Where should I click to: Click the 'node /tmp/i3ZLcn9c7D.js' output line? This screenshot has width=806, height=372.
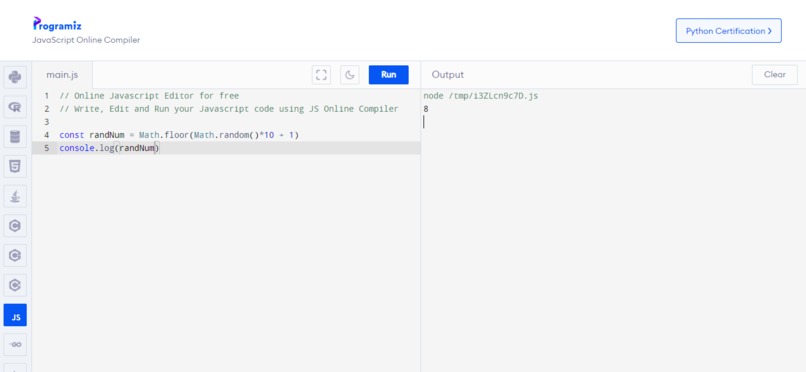coord(481,96)
